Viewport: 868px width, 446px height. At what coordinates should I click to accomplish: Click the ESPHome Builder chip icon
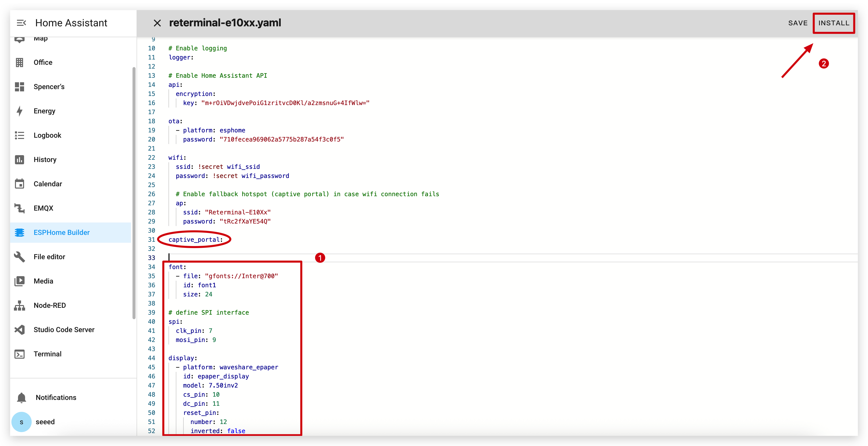(x=20, y=233)
